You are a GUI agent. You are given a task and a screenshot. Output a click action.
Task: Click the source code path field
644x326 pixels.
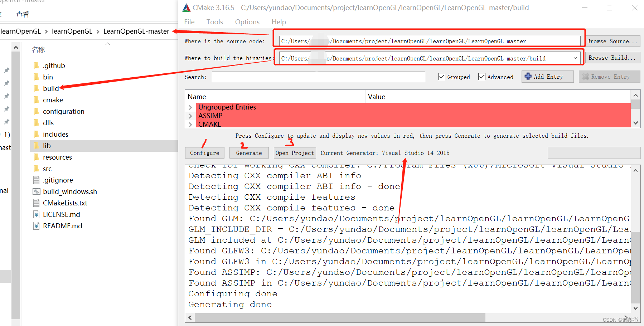click(x=430, y=41)
